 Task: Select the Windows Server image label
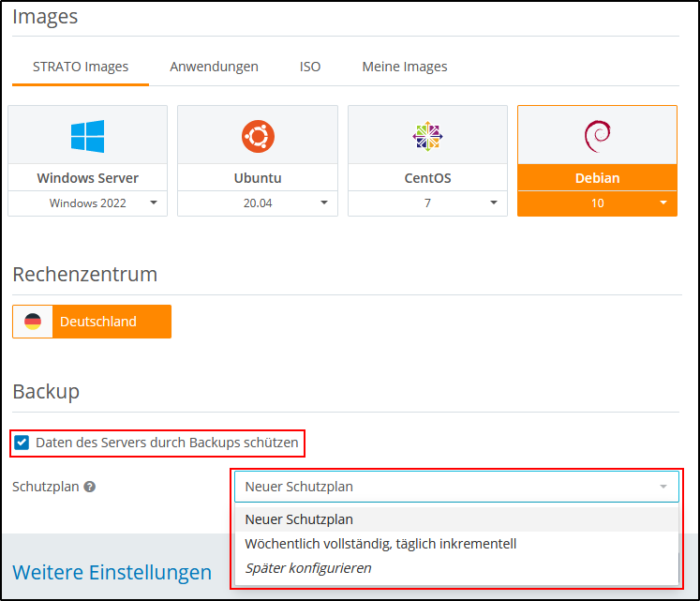click(87, 178)
